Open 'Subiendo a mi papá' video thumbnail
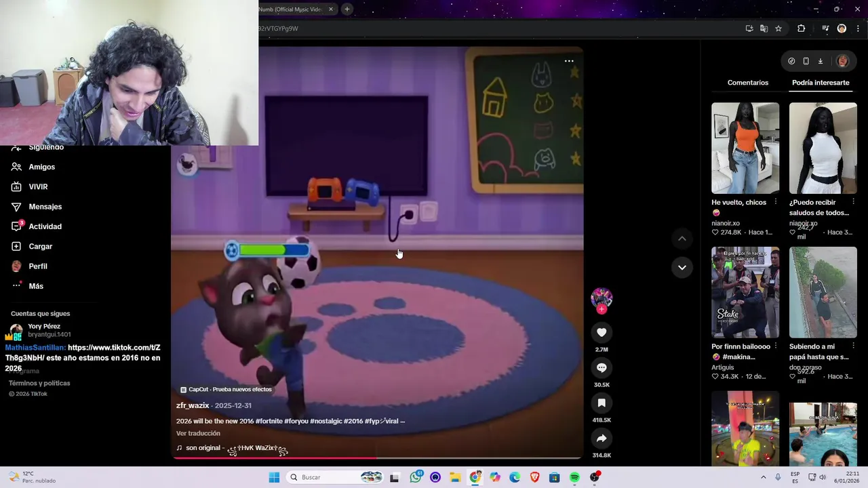Viewport: 868px width, 488px height. coord(823,292)
